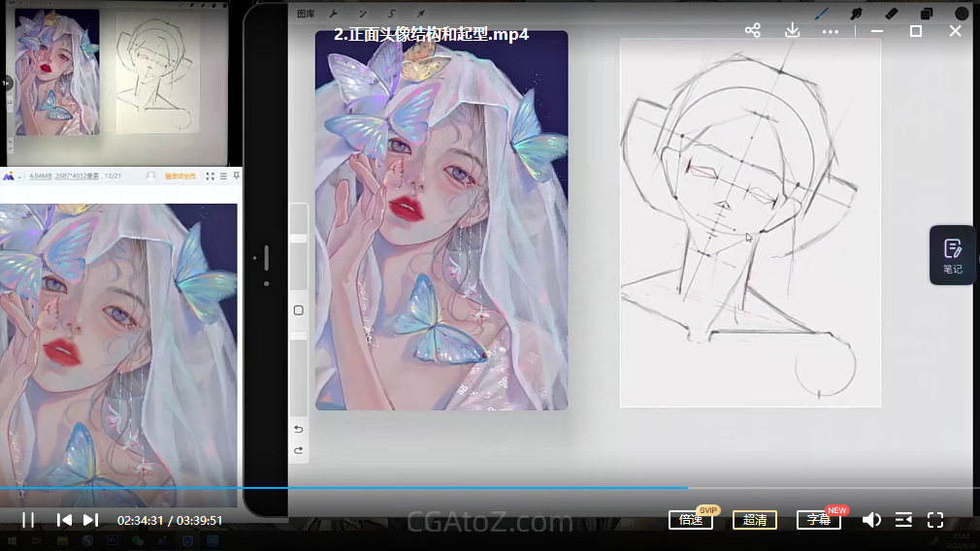Enter fullscreen mode in the video player
Screen dimensions: 980x551
coord(935,520)
